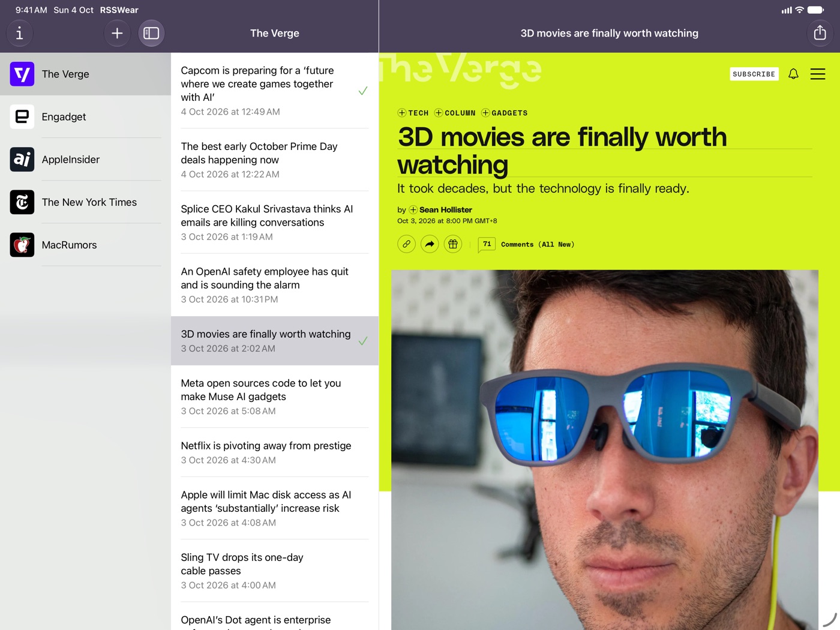The width and height of the screenshot is (840, 630).
Task: Open the Meta Muse AI gadgets article
Action: pyautogui.click(x=275, y=397)
